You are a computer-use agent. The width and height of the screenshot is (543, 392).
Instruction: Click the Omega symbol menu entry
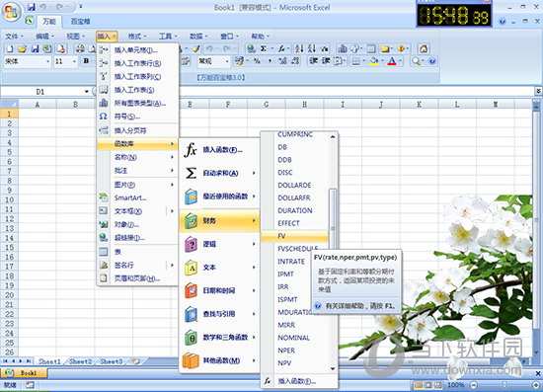pos(104,117)
